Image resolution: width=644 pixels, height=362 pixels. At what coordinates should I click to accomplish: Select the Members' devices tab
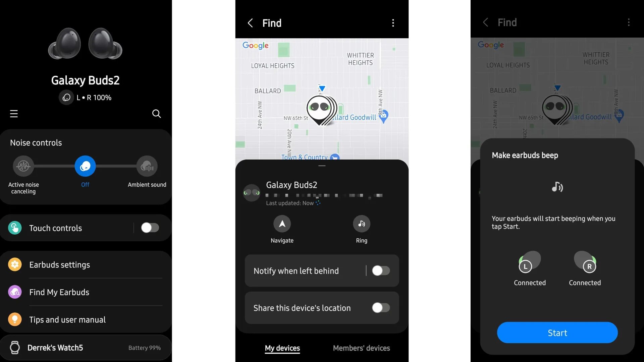[361, 348]
